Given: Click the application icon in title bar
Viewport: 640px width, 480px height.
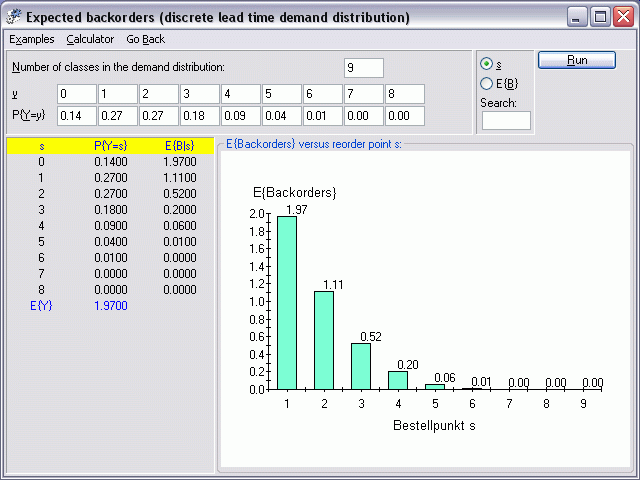Looking at the screenshot, I should click(13, 17).
